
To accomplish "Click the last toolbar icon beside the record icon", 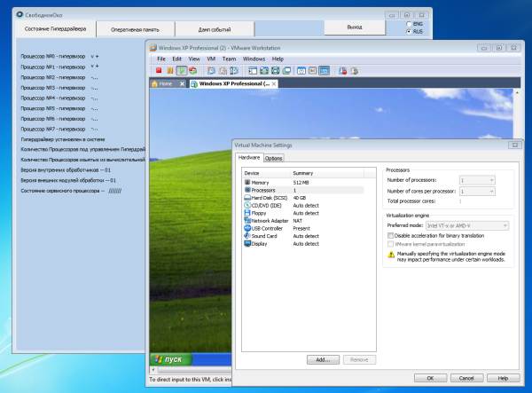I will 354,71.
